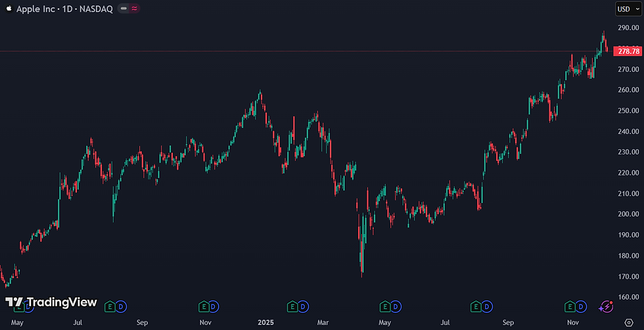Viewport: 644px width, 330px height.
Task: Click the TradingView logo link
Action: click(51, 302)
